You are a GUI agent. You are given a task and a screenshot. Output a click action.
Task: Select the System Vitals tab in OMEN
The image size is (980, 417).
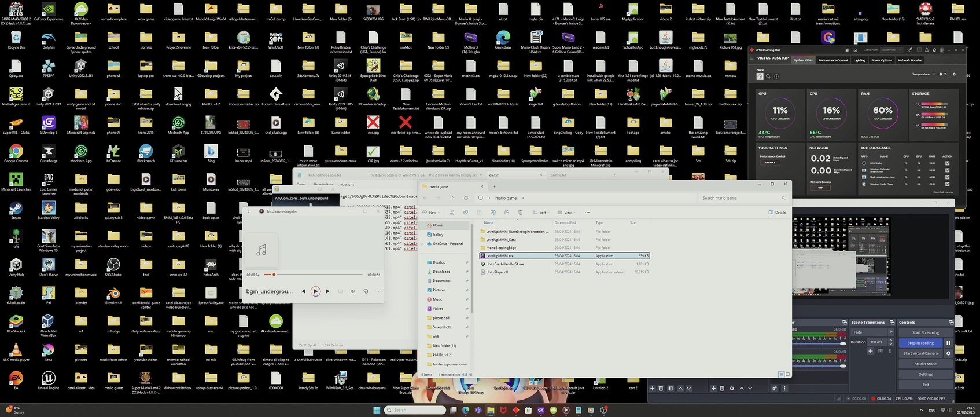tap(803, 60)
